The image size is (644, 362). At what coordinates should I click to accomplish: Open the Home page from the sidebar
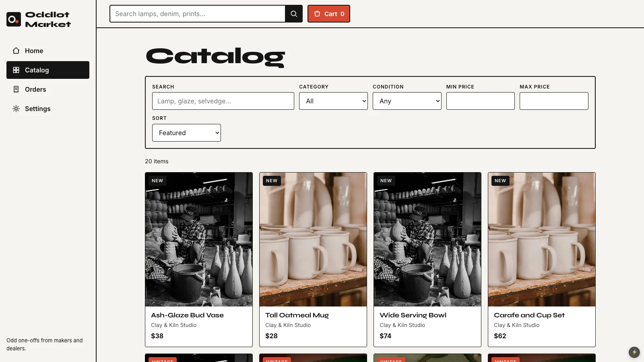point(48,51)
